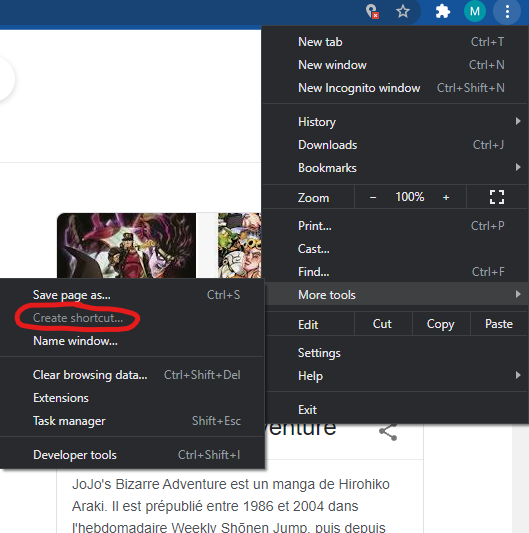This screenshot has height=533, width=529.
Task: Select Create shortcut... in submenu
Action: 132,318
